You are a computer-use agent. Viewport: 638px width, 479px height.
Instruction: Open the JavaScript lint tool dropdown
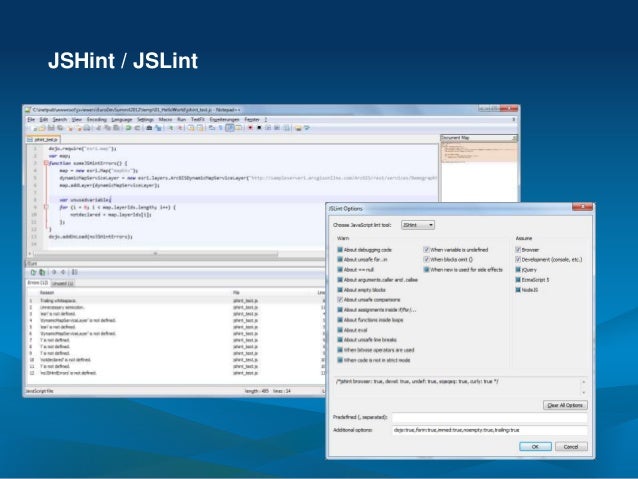click(418, 225)
